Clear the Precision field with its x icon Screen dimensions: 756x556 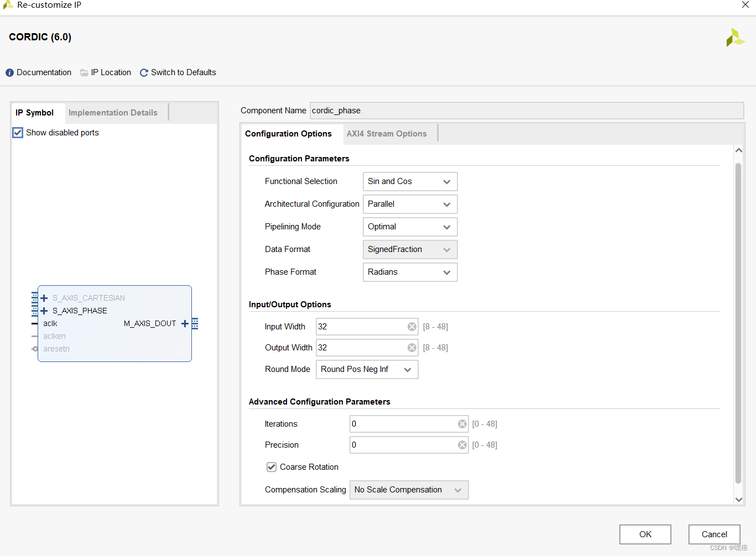[462, 444]
